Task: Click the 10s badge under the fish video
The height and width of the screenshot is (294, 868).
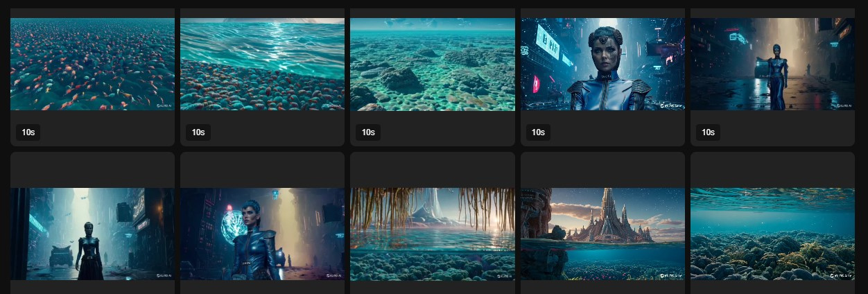Action: (28, 132)
